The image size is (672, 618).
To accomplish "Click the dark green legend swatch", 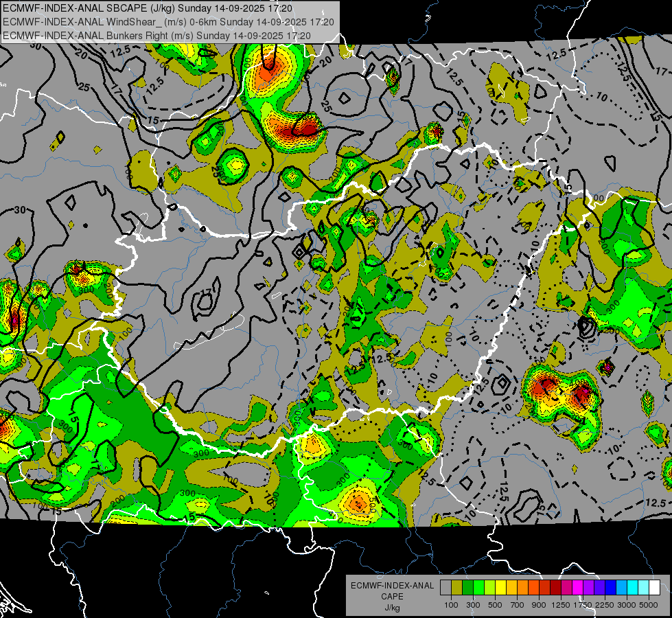I will [x=467, y=588].
